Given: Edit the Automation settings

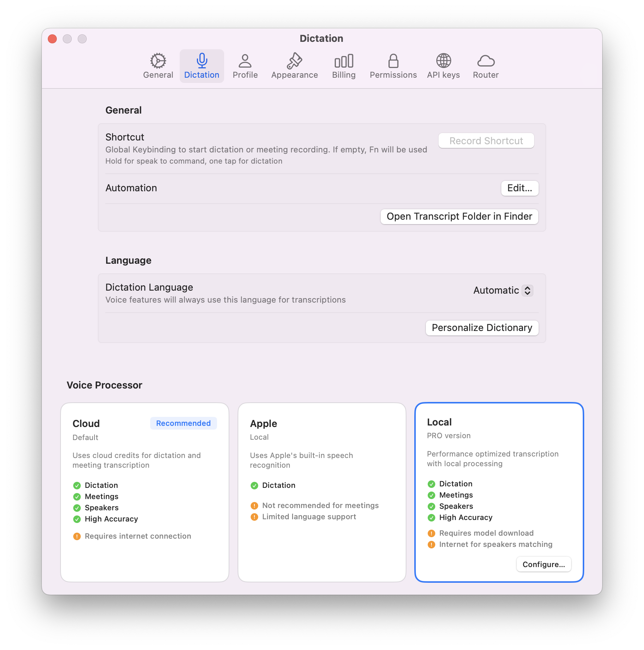Looking at the screenshot, I should (520, 188).
